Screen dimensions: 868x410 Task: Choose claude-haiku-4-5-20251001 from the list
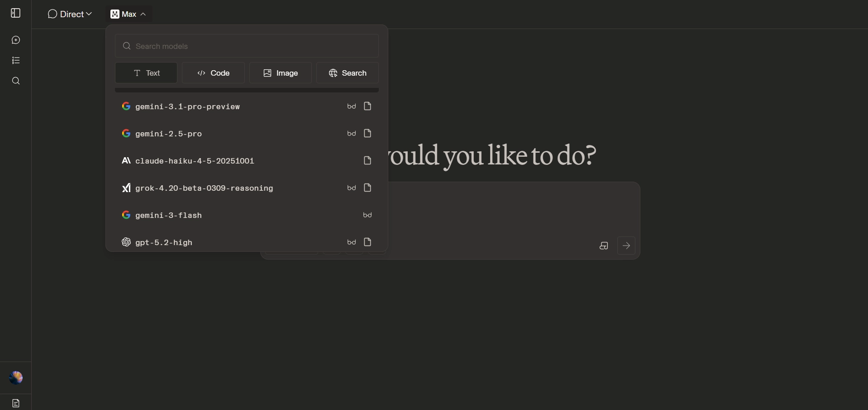tap(247, 161)
